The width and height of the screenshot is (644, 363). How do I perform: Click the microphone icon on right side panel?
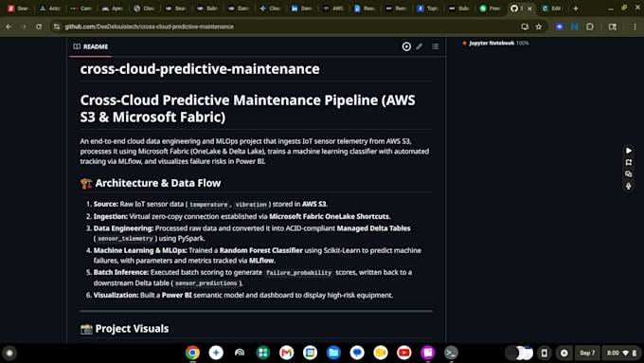629,186
